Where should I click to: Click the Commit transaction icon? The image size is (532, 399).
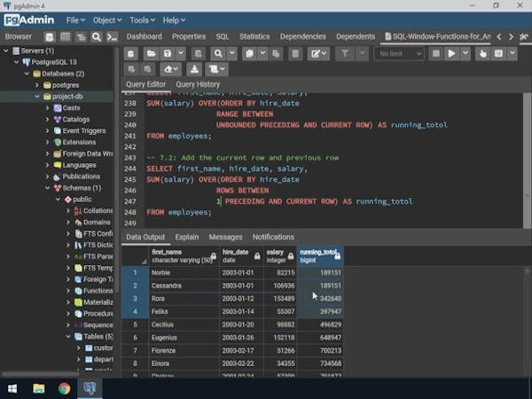tap(131, 69)
